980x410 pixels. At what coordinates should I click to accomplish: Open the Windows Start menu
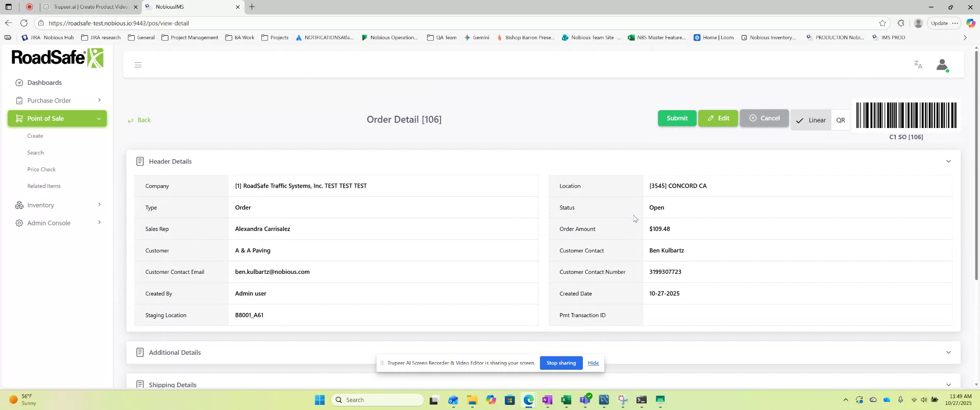[x=320, y=400]
